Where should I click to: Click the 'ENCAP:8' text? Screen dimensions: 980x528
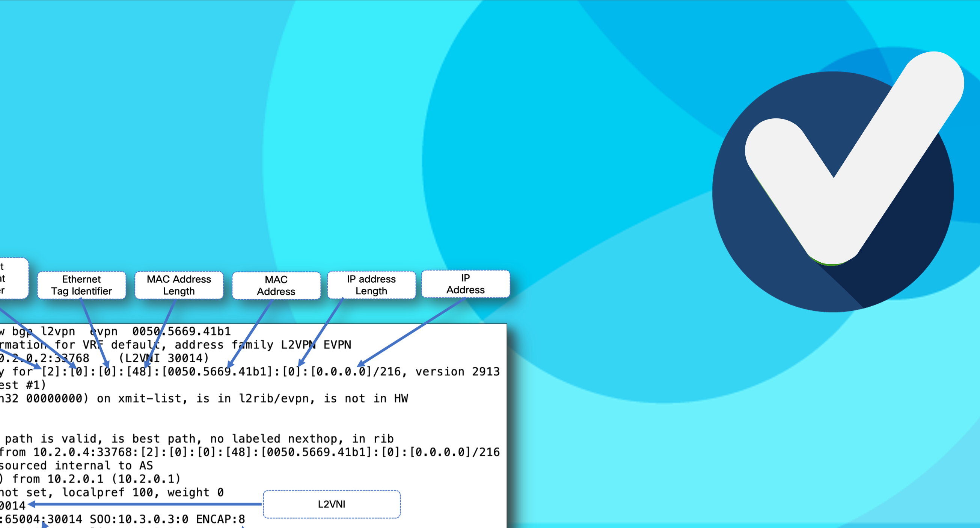tap(220, 519)
